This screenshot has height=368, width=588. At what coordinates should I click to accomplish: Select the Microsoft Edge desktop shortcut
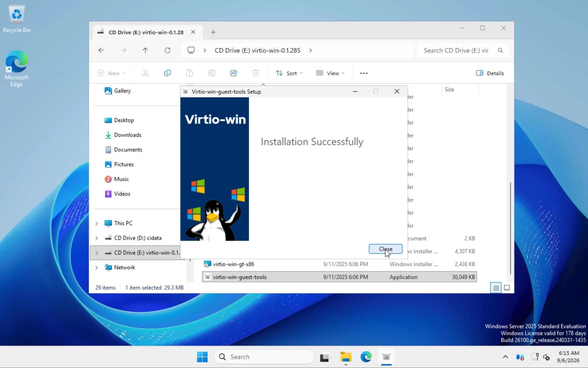(17, 68)
